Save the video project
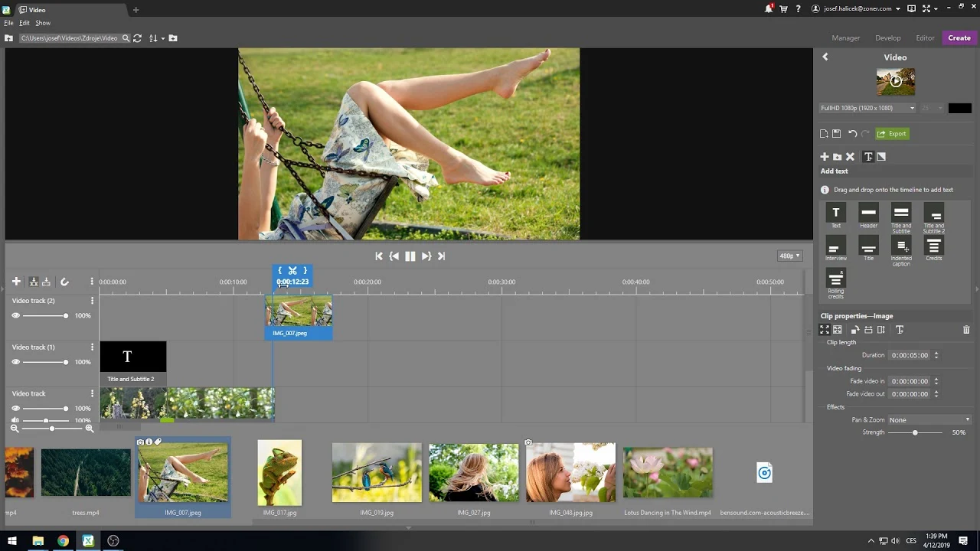The width and height of the screenshot is (980, 551). (837, 134)
